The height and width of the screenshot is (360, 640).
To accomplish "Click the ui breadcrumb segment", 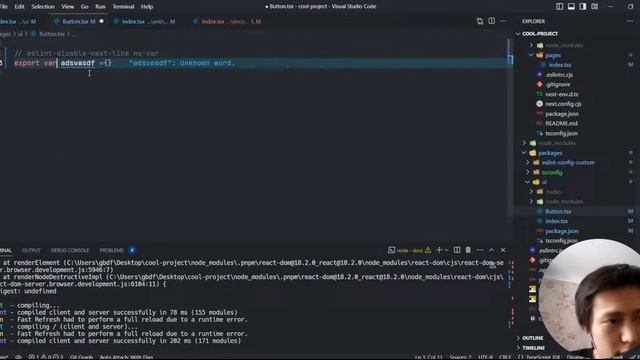I will point(20,34).
